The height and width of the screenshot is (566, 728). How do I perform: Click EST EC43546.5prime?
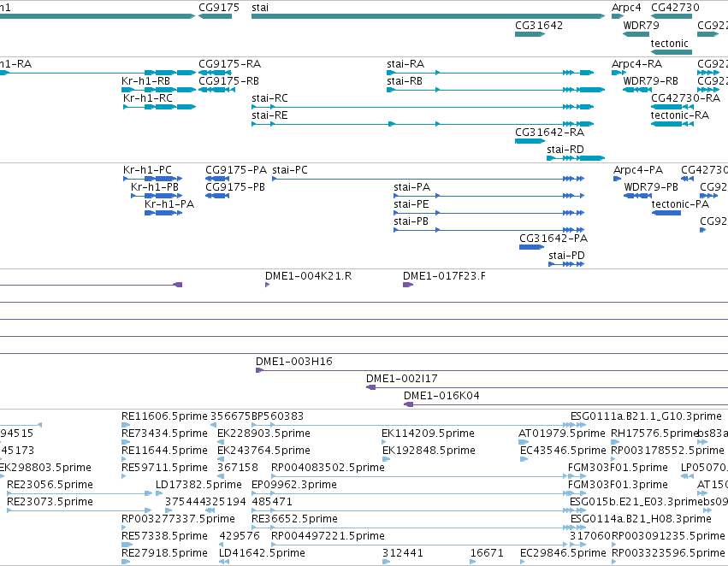pyautogui.click(x=524, y=460)
